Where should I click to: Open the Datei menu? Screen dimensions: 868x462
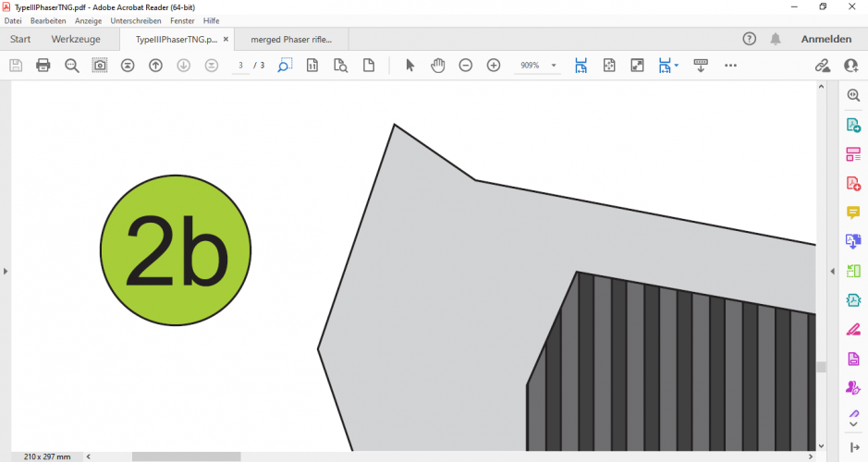point(13,20)
